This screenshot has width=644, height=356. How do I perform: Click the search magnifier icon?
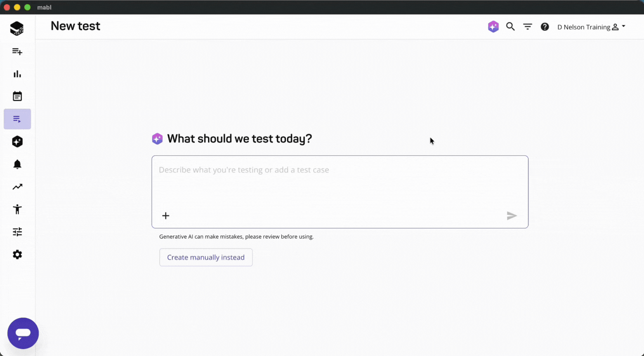[510, 27]
